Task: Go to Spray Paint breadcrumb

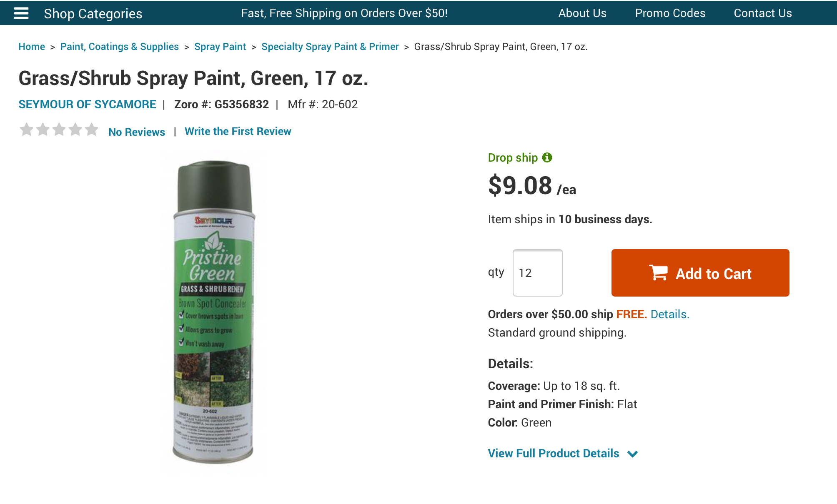Action: [220, 47]
